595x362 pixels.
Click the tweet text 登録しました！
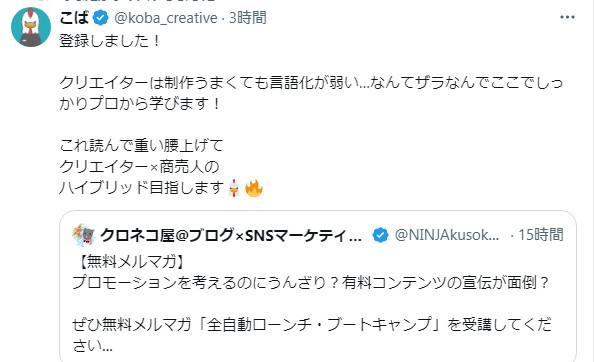coord(110,41)
